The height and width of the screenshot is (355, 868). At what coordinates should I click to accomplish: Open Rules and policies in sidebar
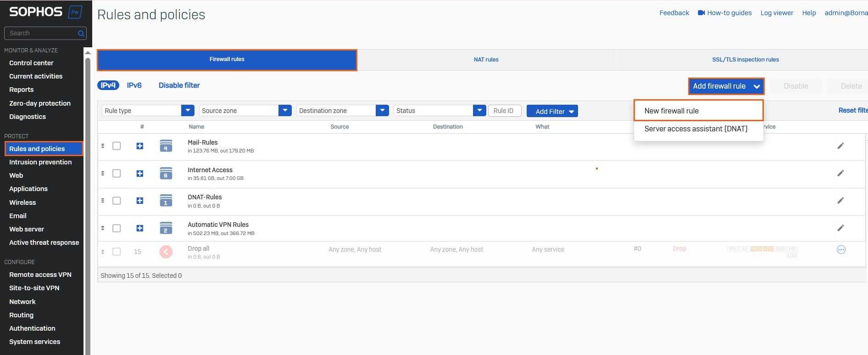[x=44, y=149]
